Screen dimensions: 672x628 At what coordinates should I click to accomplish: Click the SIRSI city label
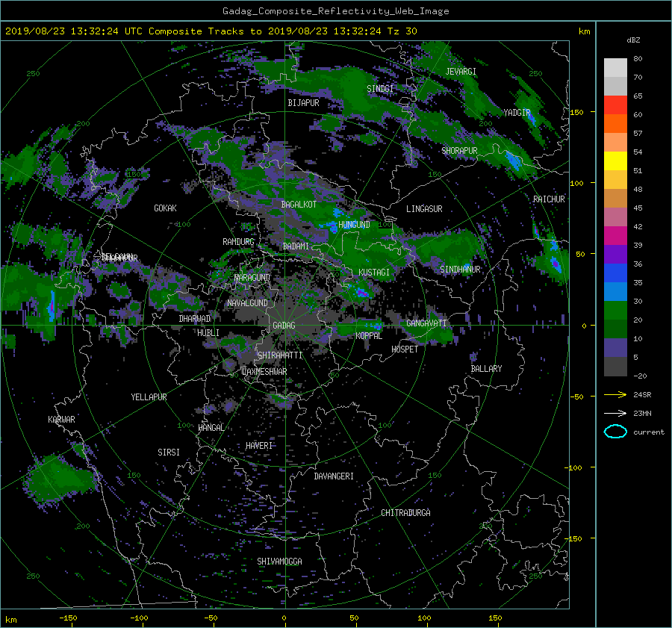[x=169, y=453]
